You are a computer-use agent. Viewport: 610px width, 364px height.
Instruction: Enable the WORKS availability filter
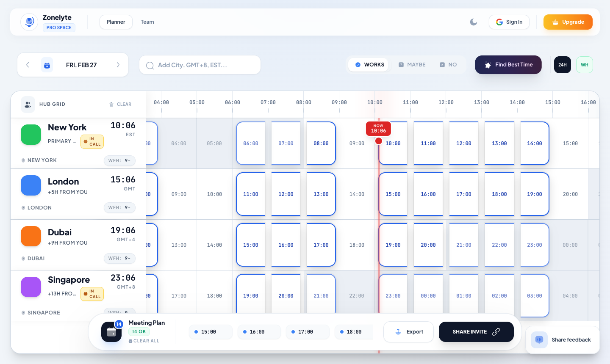(368, 64)
